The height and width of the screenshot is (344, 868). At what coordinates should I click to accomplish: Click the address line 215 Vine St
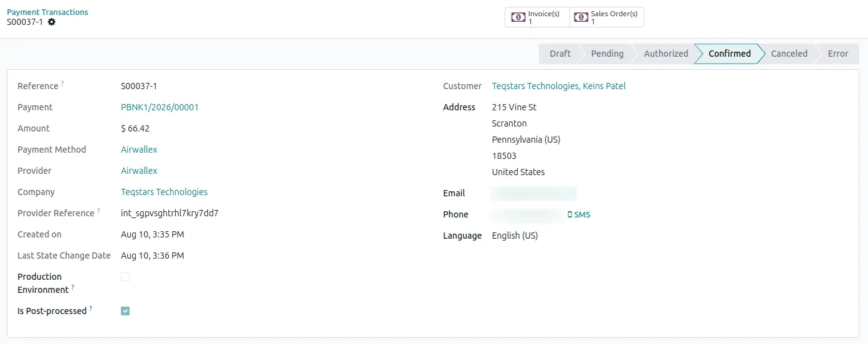click(514, 107)
